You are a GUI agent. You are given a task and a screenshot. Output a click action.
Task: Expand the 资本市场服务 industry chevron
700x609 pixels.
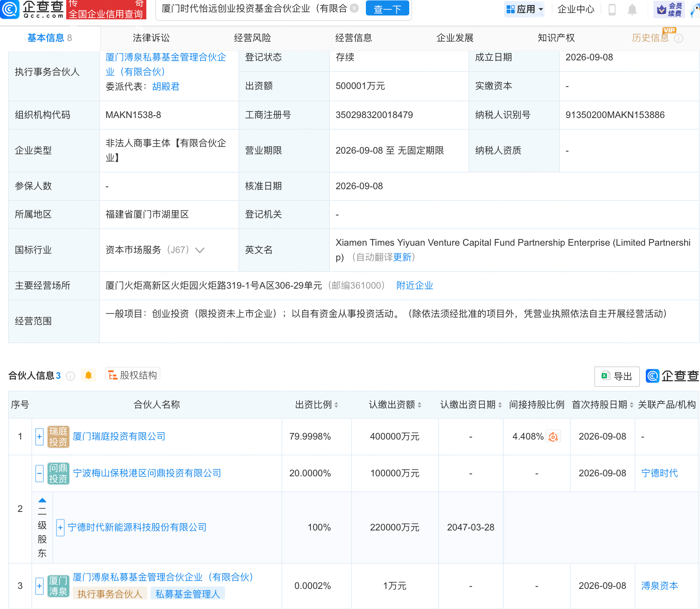200,250
